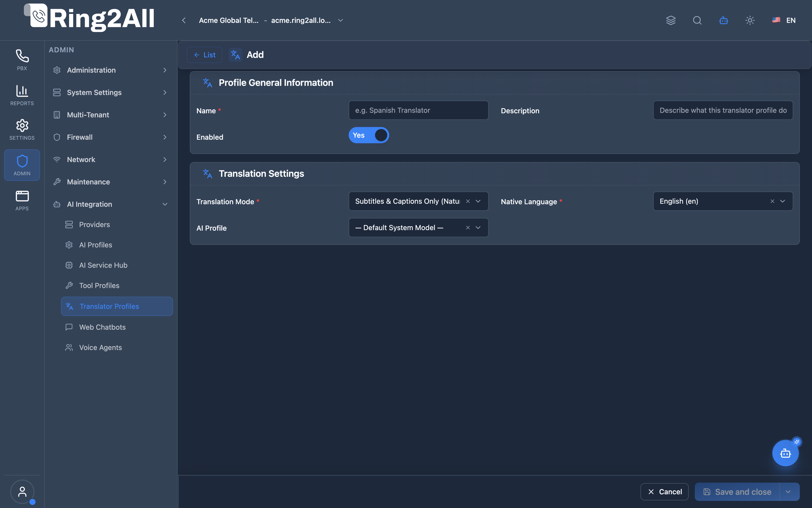Click the US flag language icon
This screenshot has height=508, width=812.
[x=776, y=20]
